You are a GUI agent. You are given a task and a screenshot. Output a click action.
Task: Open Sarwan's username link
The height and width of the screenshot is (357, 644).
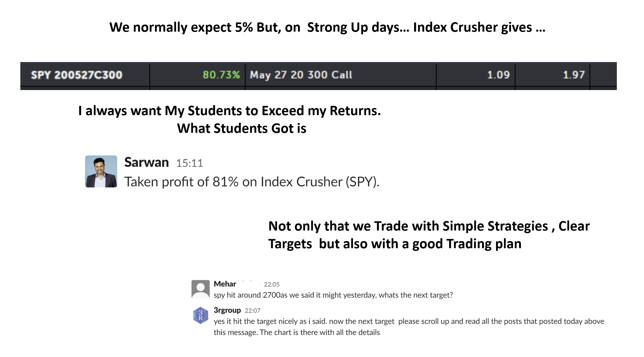(146, 162)
